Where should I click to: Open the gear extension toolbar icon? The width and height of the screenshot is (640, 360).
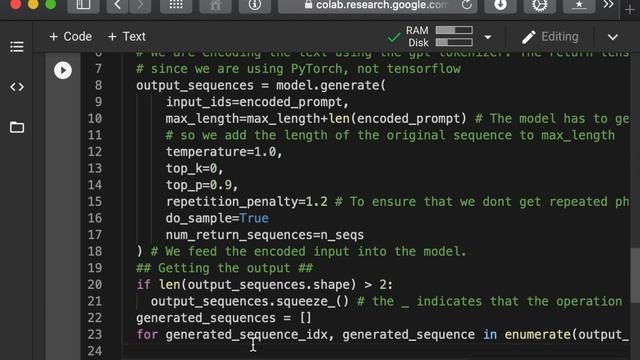pyautogui.click(x=540, y=5)
